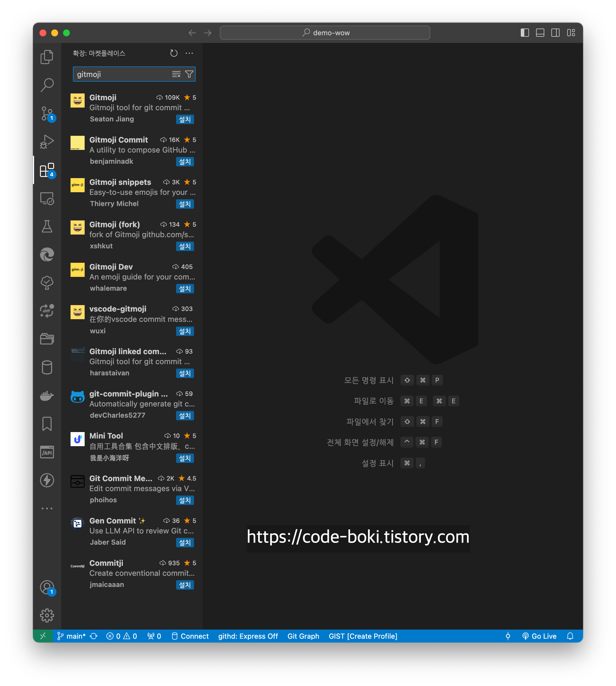
Task: Open the Bookmarks view icon
Action: pos(47,423)
